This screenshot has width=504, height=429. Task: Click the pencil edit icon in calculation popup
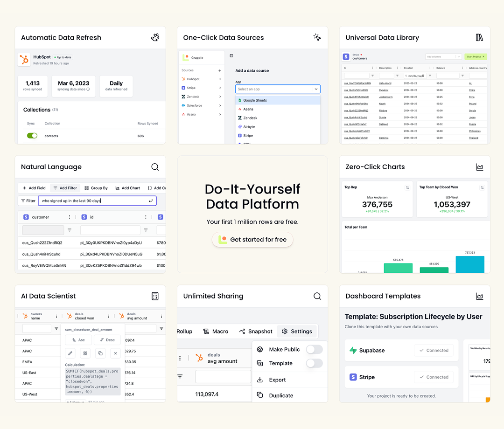tap(70, 353)
